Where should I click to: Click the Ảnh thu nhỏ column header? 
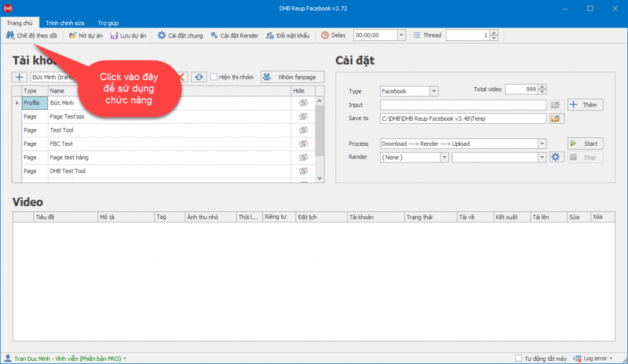[x=210, y=217]
